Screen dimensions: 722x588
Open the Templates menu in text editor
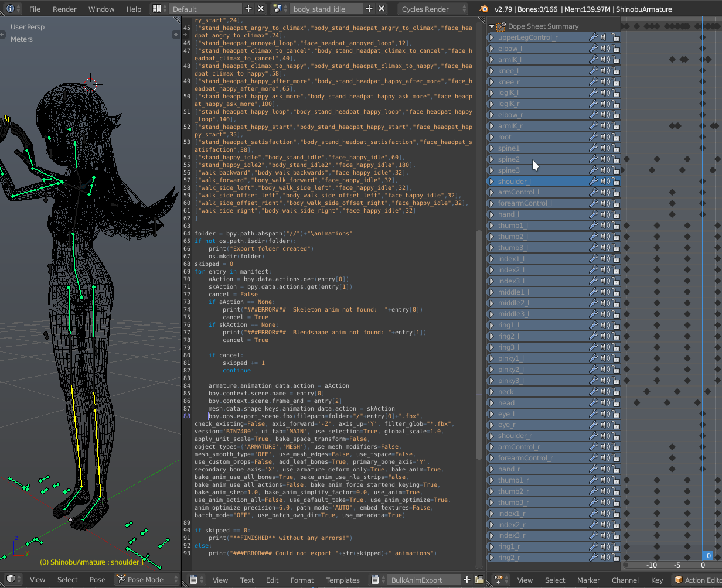coord(343,580)
